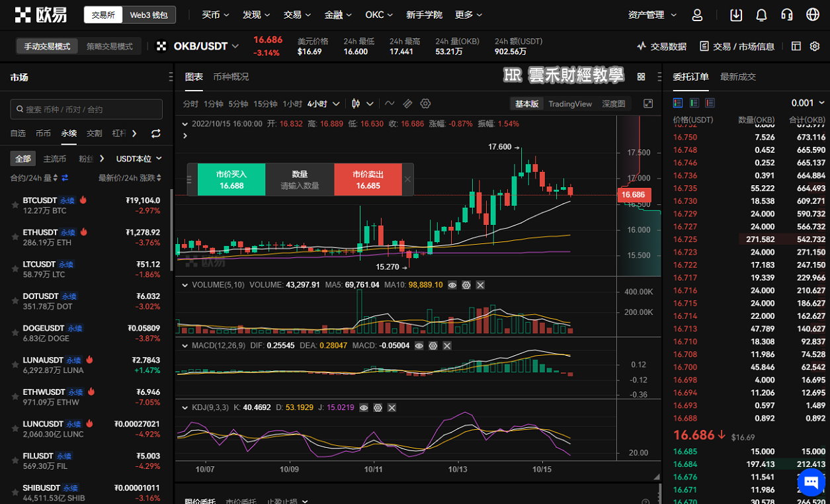Open KDJ indicator settings gear

click(378, 407)
